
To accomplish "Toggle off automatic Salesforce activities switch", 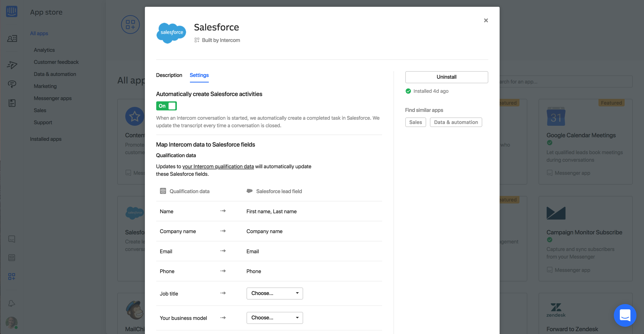I will click(x=166, y=106).
